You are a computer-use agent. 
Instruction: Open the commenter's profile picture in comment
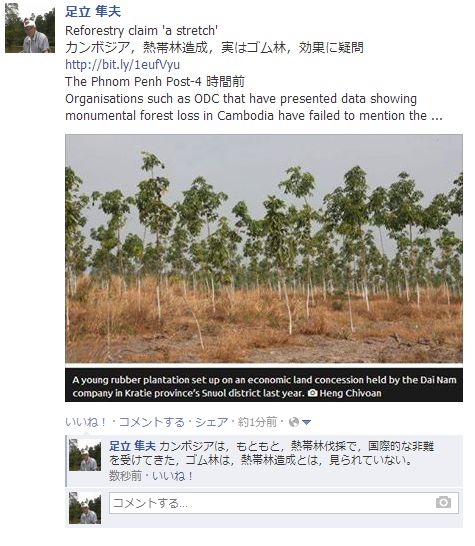85,455
